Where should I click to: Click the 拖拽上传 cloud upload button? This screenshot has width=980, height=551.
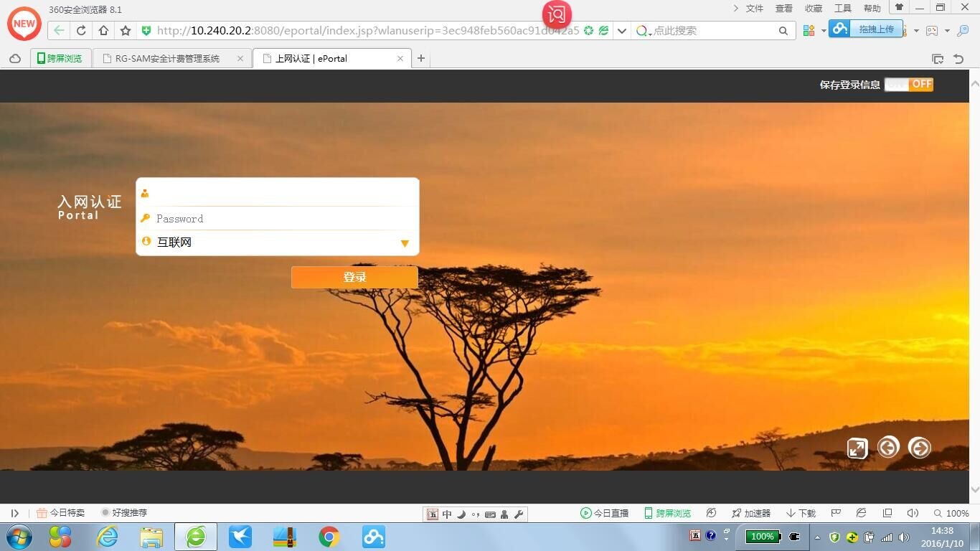[x=866, y=29]
